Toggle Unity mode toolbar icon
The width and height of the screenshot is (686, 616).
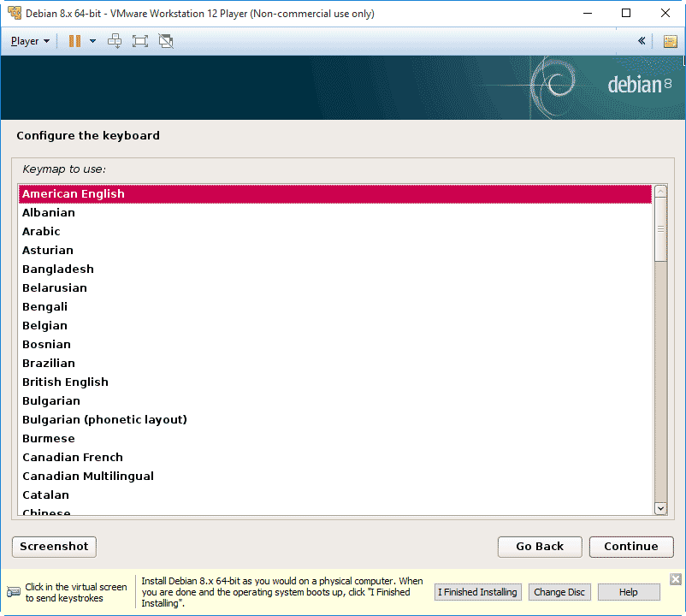pos(166,41)
